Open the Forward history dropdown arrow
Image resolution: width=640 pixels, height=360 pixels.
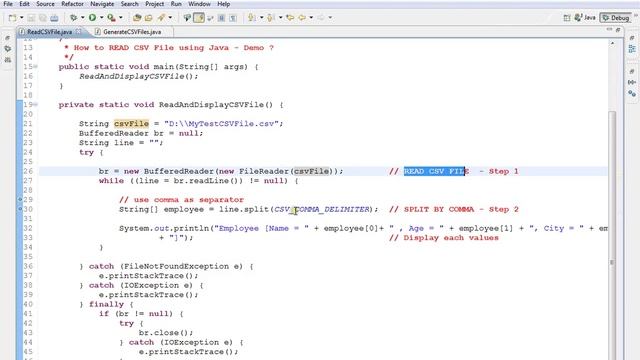330,18
